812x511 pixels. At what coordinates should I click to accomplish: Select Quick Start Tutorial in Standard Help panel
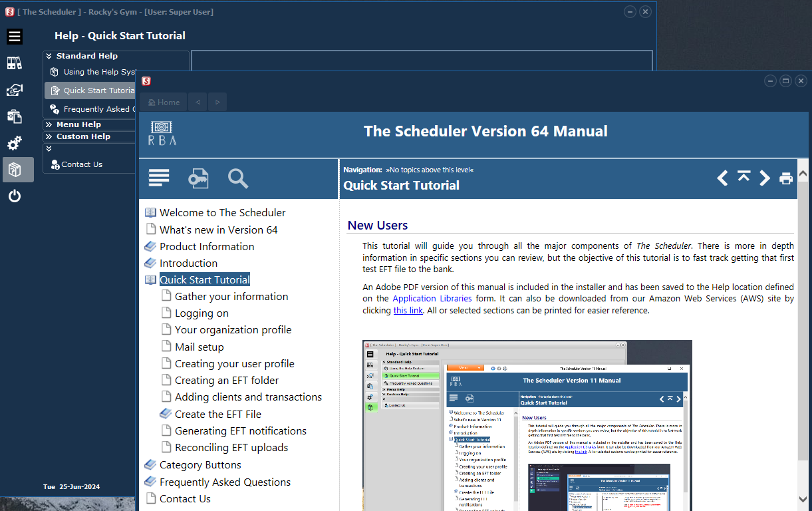pyautogui.click(x=90, y=90)
